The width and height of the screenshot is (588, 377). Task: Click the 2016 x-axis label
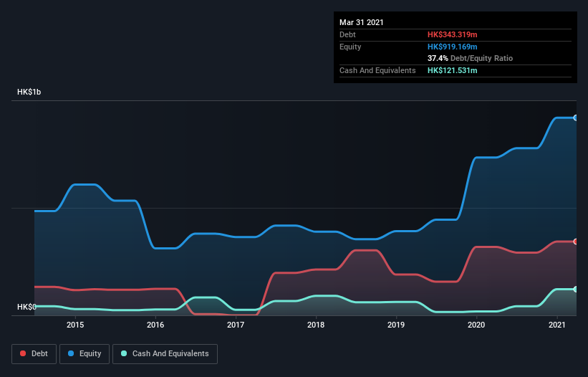click(x=155, y=325)
